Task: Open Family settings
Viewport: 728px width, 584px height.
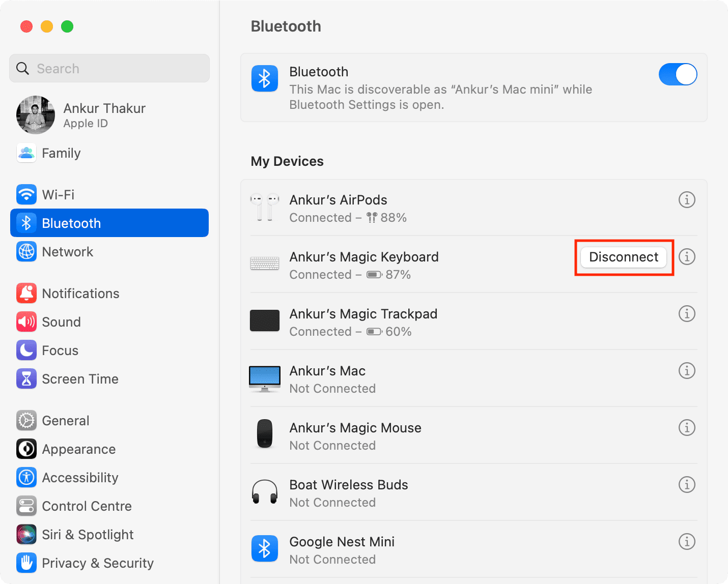Action: pos(109,153)
